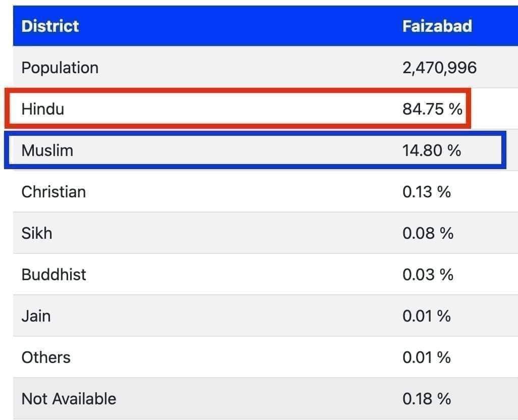Select the percentage in the Jain row
Screen dimensions: 518x420
click(x=427, y=316)
